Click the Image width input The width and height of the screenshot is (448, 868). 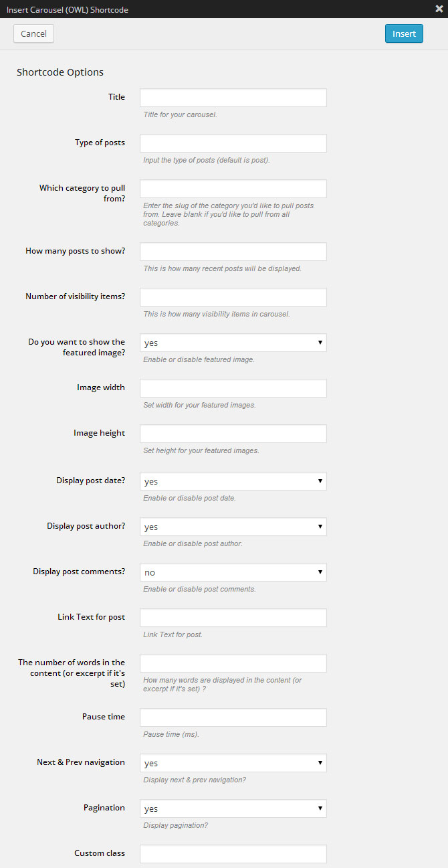(x=233, y=388)
